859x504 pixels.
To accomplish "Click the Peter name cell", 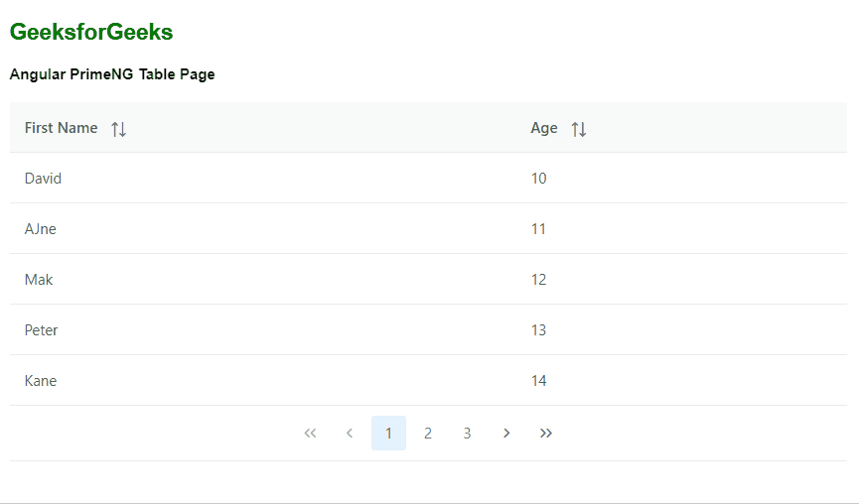I will [x=42, y=330].
